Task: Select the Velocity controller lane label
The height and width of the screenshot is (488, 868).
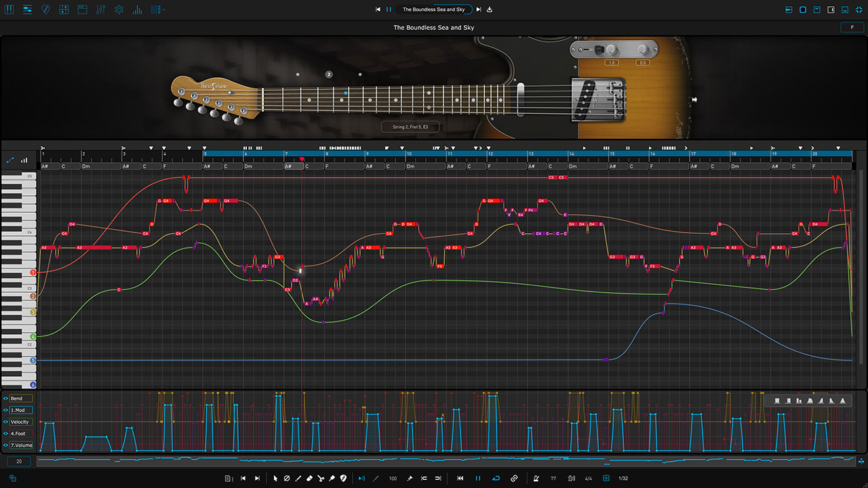Action: 20,422
